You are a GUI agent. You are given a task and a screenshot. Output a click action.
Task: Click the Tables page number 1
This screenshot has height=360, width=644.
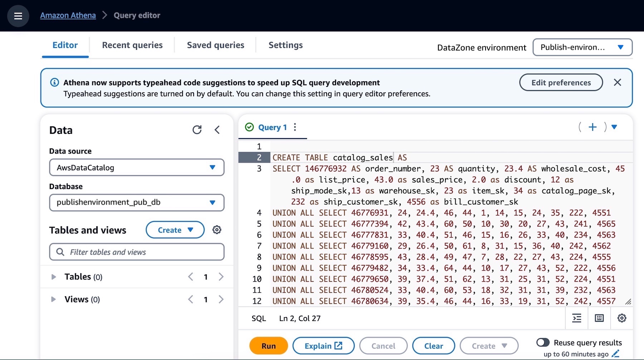(206, 277)
